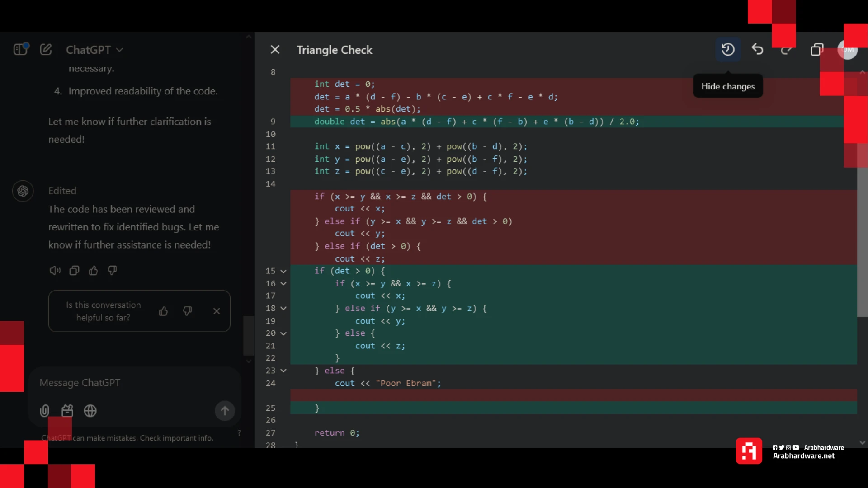Click the 'int z = pow' code line
Image resolution: width=868 pixels, height=488 pixels.
[421, 171]
